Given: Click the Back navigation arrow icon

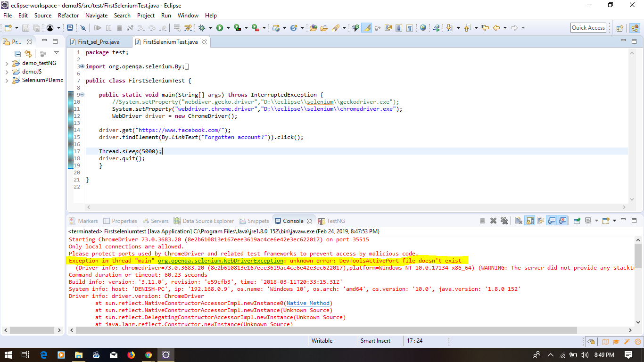Looking at the screenshot, I should [x=496, y=28].
